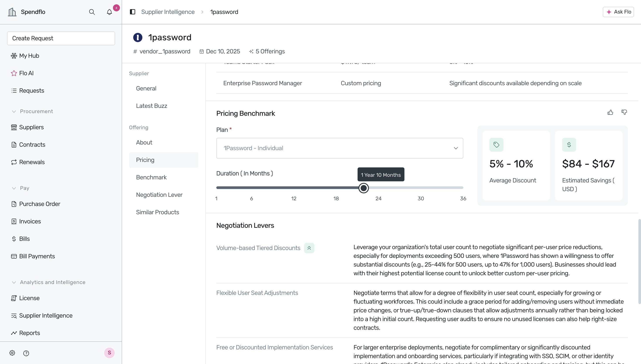The image size is (641, 364).
Task: Click the Renewals cycle icon
Action: (14, 162)
